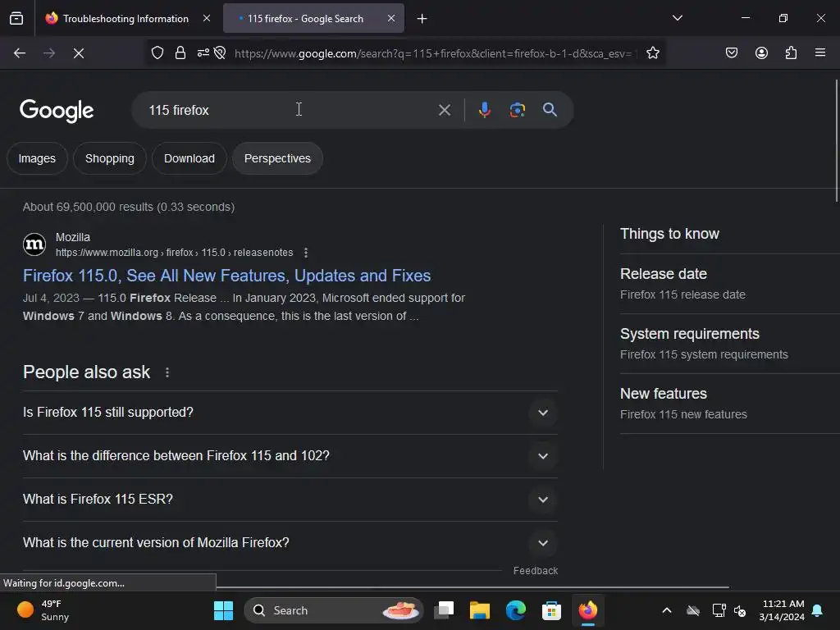Start a voice search with the microphone

(x=484, y=110)
